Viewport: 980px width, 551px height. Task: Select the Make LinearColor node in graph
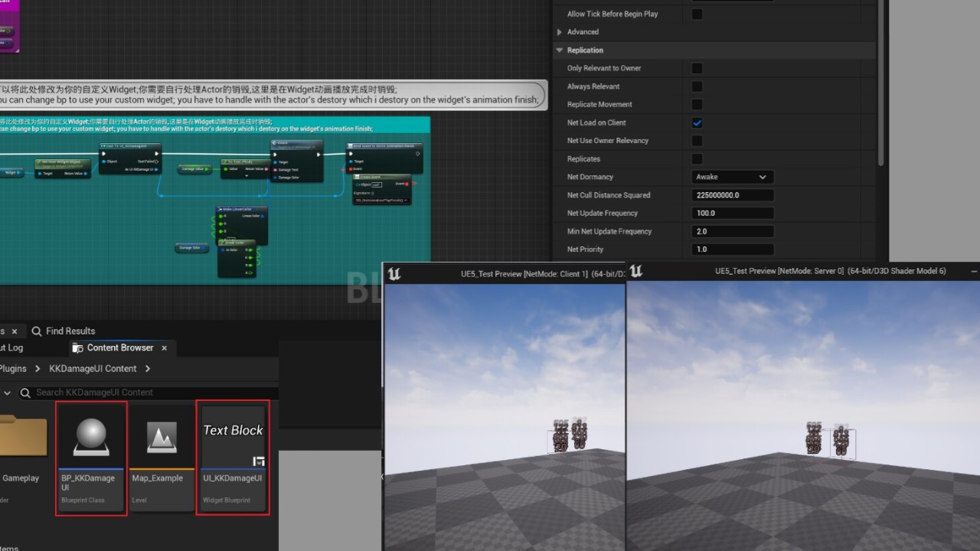tap(242, 209)
